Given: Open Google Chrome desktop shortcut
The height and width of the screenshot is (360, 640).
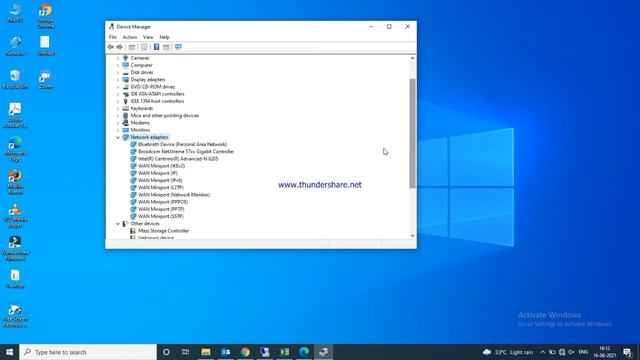Looking at the screenshot, I should pos(45,16).
